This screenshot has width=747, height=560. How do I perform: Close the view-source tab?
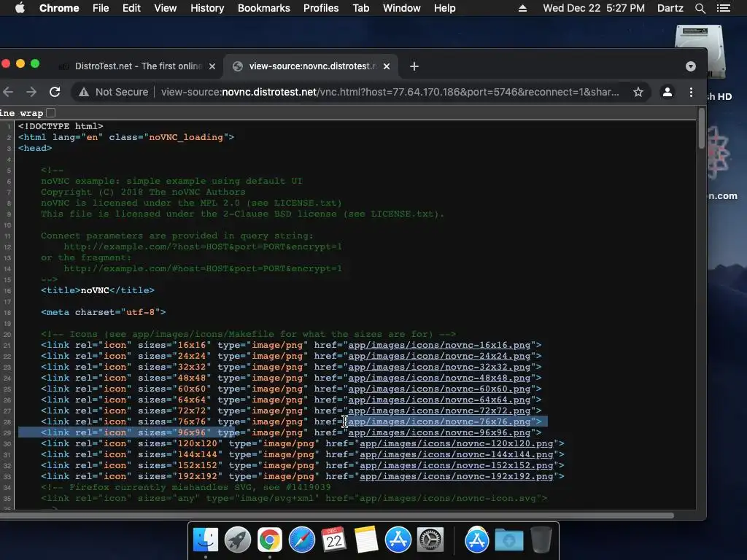[x=387, y=66]
